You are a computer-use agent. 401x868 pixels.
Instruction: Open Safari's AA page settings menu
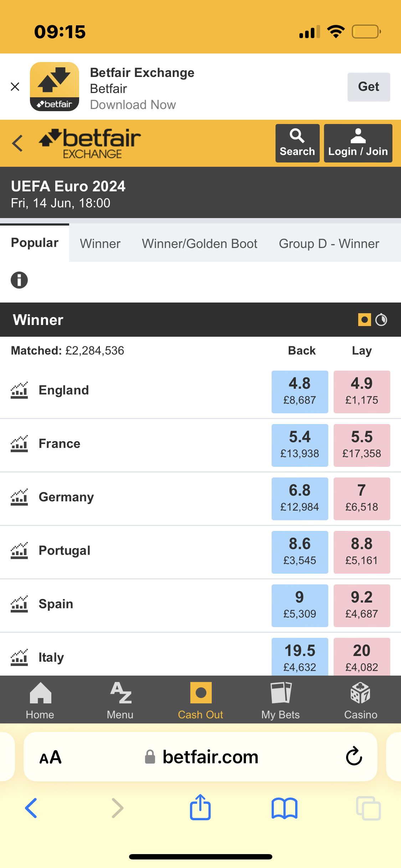tap(50, 757)
